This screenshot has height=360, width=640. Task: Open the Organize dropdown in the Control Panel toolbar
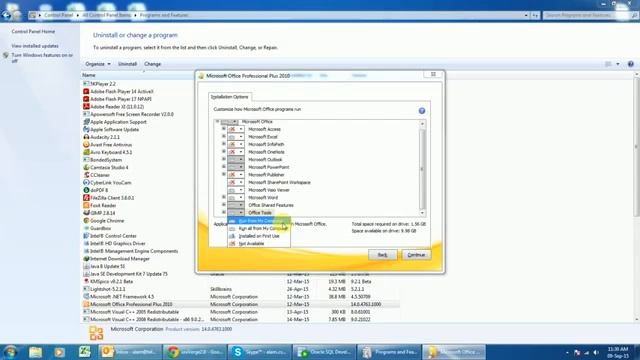(x=98, y=64)
